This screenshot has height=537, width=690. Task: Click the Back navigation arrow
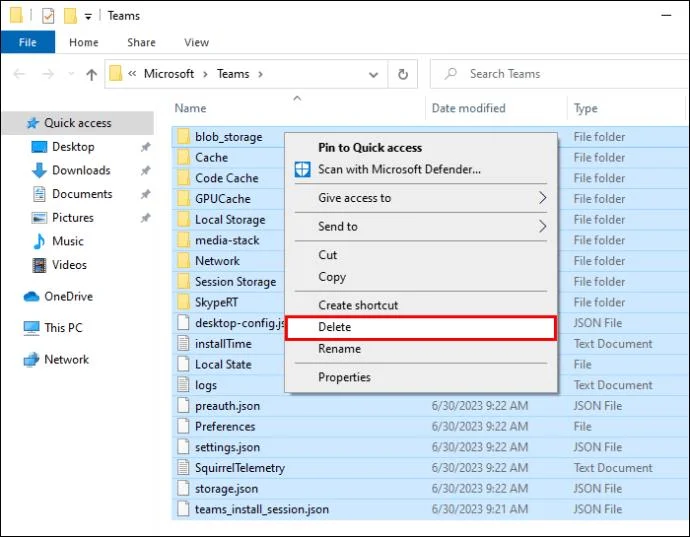tap(19, 74)
